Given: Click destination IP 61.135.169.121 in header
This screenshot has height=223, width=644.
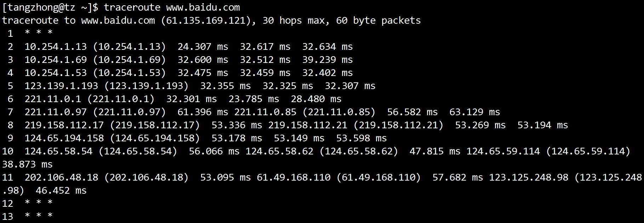Looking at the screenshot, I should 206,20.
